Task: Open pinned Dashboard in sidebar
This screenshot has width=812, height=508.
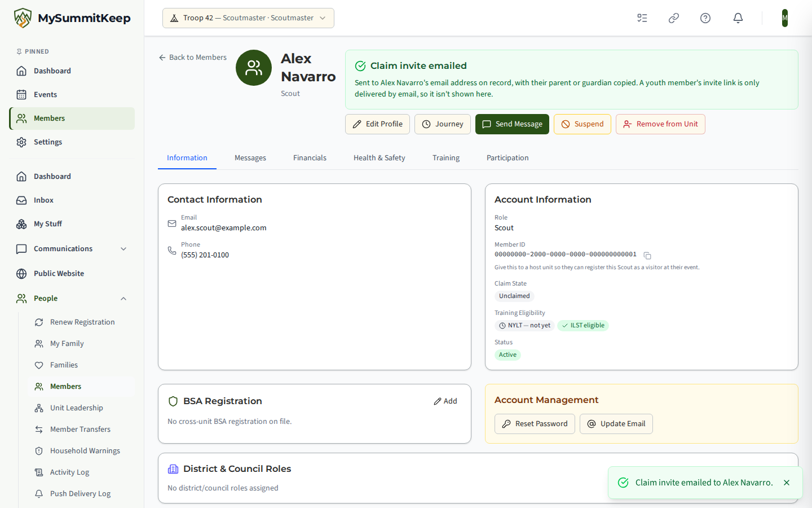Action: point(72,71)
